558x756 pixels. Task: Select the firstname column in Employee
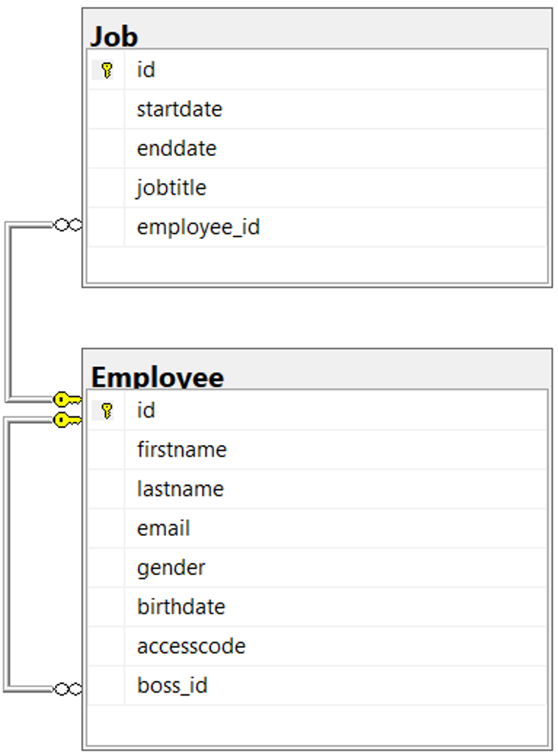coord(182,449)
